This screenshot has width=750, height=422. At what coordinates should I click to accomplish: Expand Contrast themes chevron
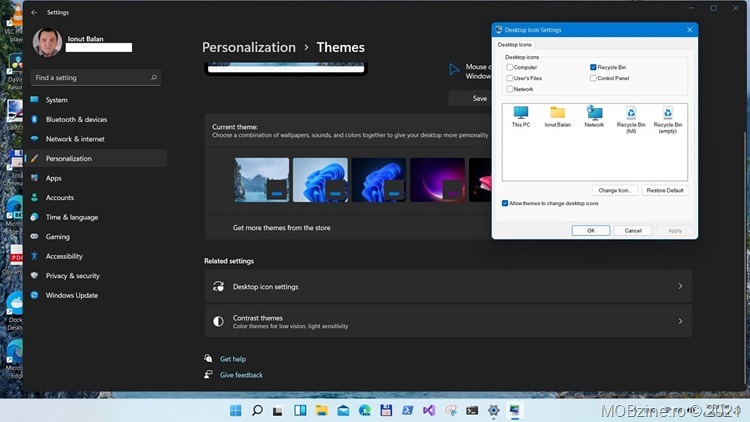tap(680, 321)
